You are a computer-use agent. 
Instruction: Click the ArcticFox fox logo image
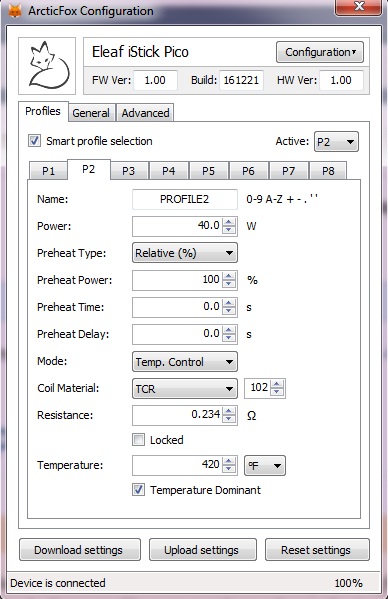47,66
